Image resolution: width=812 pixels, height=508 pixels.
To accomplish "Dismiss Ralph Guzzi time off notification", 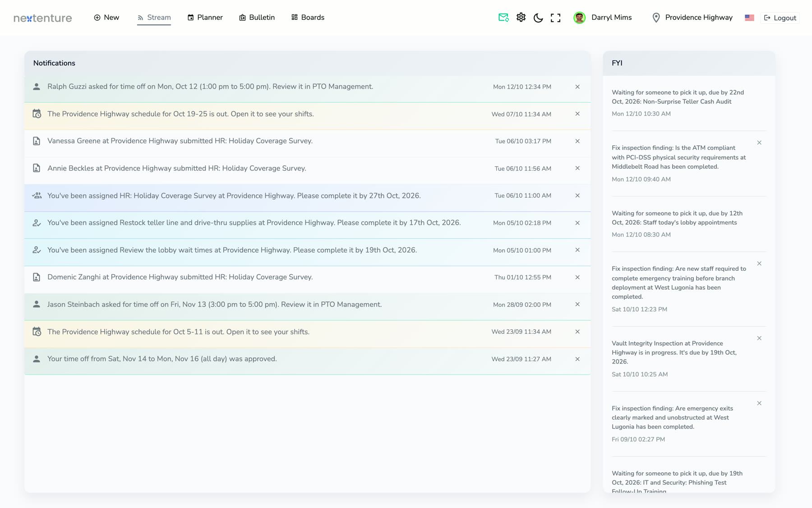I will pos(577,87).
